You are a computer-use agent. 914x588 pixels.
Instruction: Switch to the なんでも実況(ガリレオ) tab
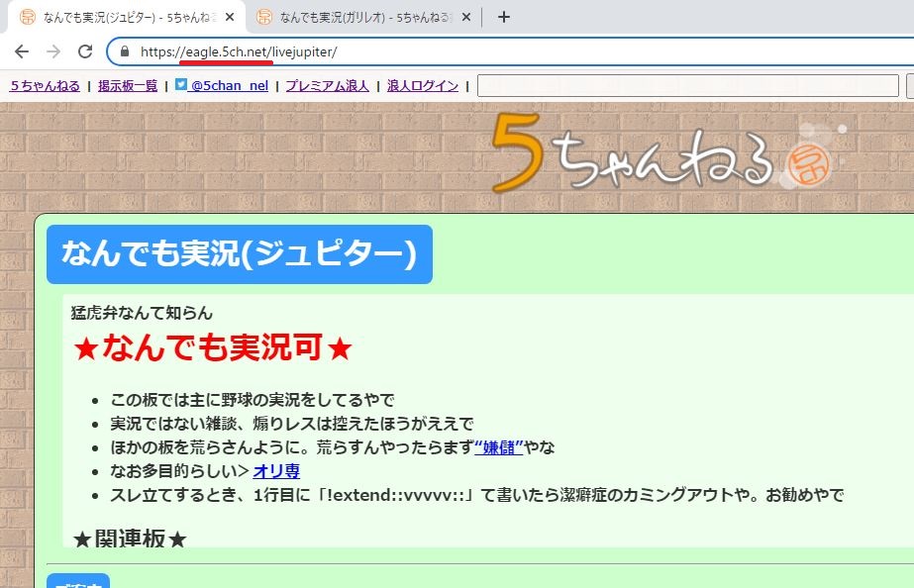click(x=356, y=16)
